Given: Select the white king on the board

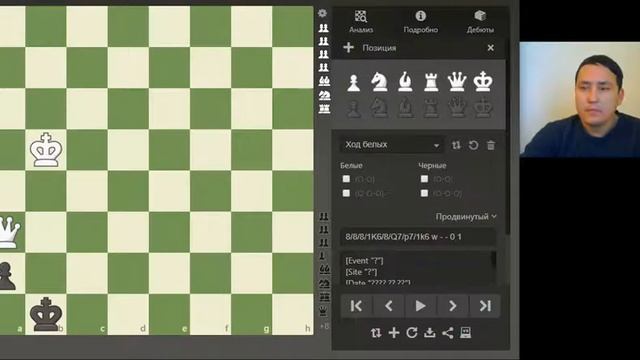Looking at the screenshot, I should [46, 150].
